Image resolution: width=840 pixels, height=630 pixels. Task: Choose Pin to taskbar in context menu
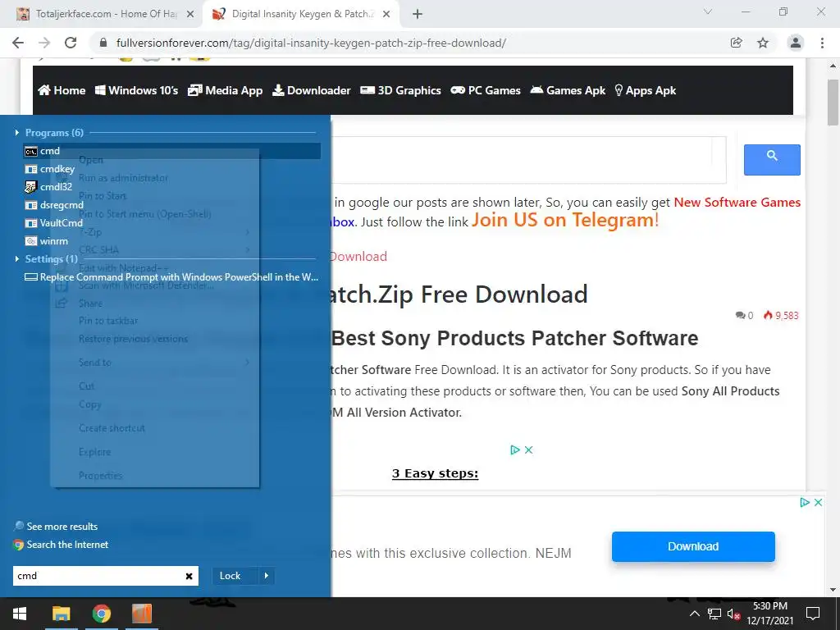(108, 321)
